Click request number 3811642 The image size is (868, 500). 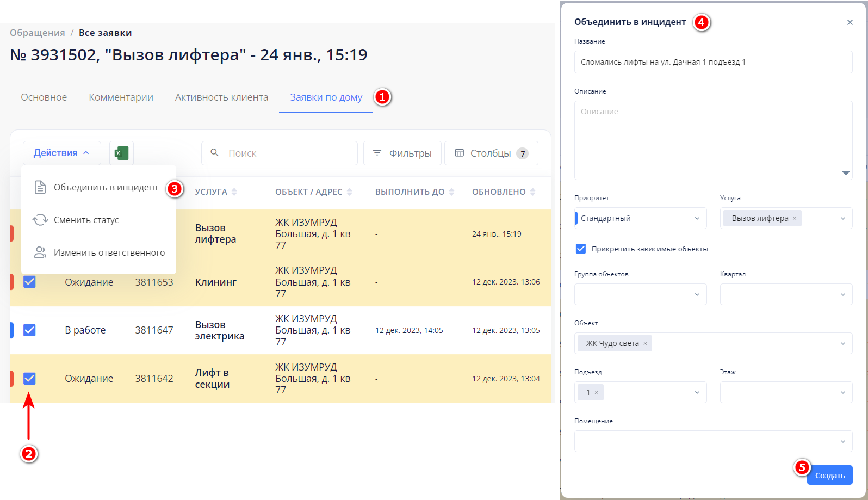(x=154, y=378)
